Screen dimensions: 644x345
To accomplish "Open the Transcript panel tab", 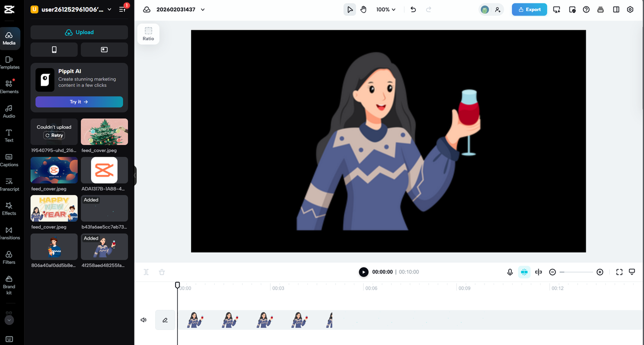I will click(x=9, y=184).
